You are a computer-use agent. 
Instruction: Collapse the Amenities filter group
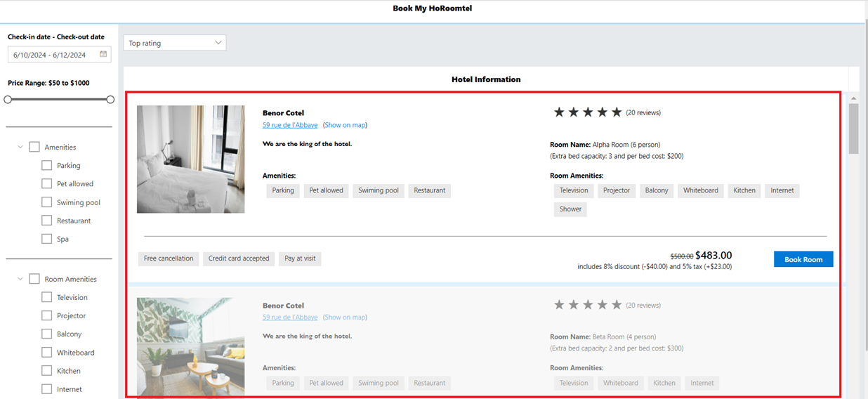pyautogui.click(x=21, y=148)
